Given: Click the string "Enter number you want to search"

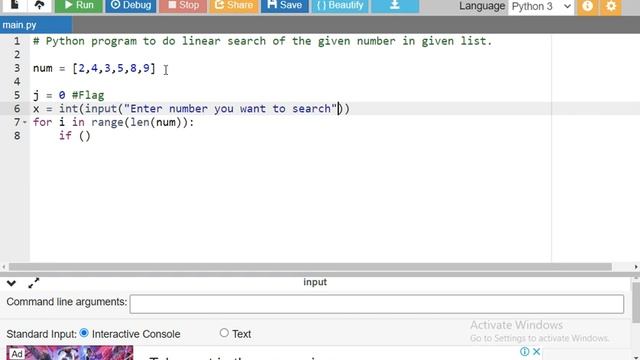Looking at the screenshot, I should pyautogui.click(x=231, y=109).
